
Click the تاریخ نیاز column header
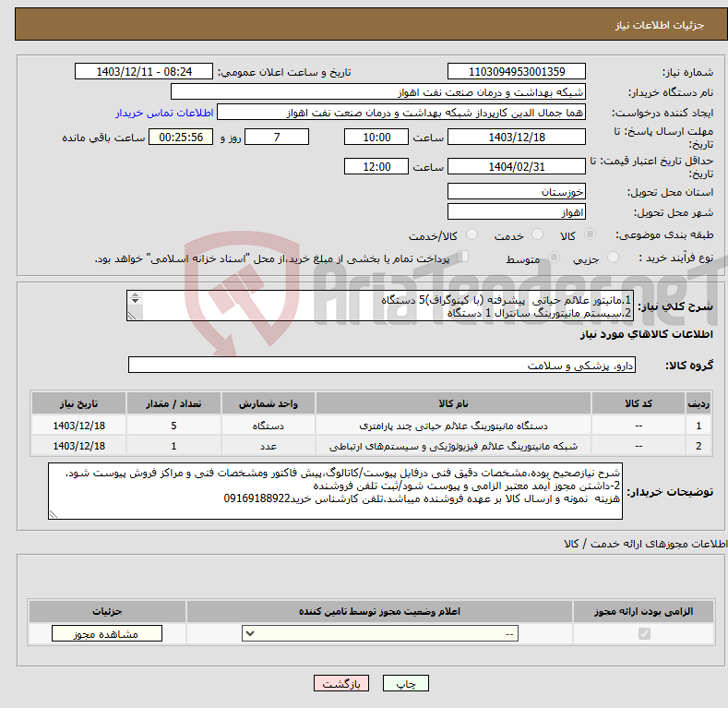(x=79, y=403)
